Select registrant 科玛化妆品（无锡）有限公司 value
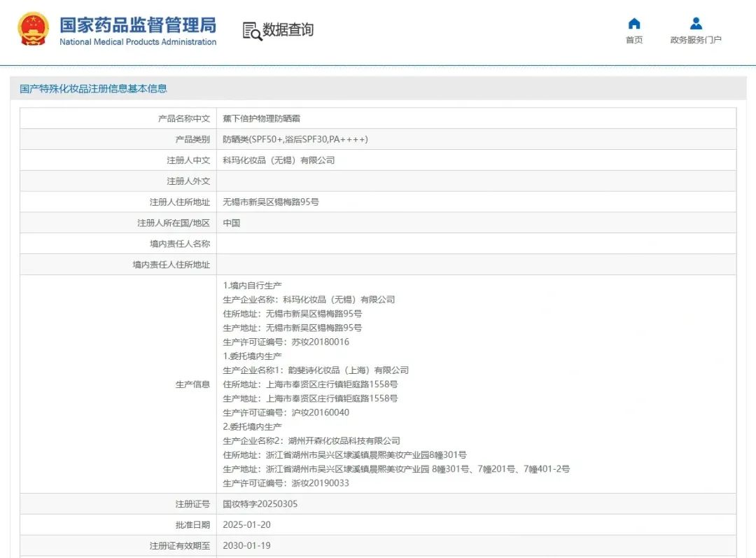 pyautogui.click(x=279, y=160)
